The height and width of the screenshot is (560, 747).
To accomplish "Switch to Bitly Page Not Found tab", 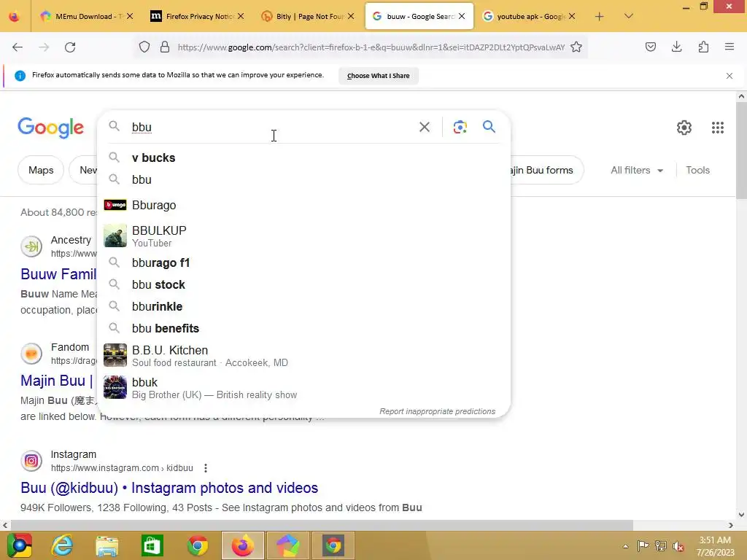I will coord(309,17).
